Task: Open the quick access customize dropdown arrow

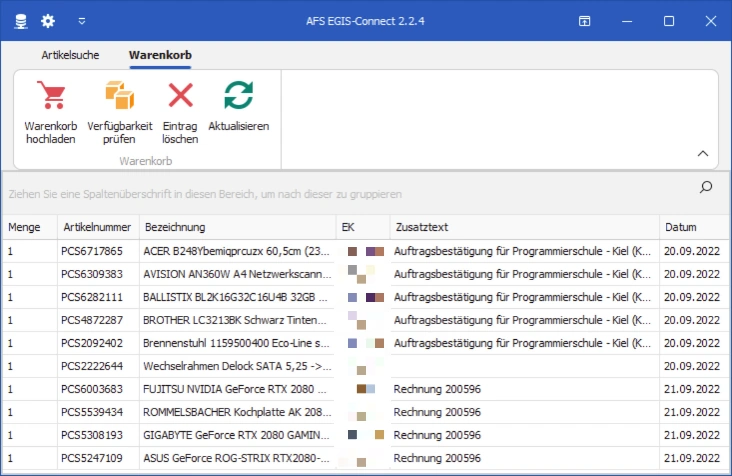Action: [x=82, y=21]
